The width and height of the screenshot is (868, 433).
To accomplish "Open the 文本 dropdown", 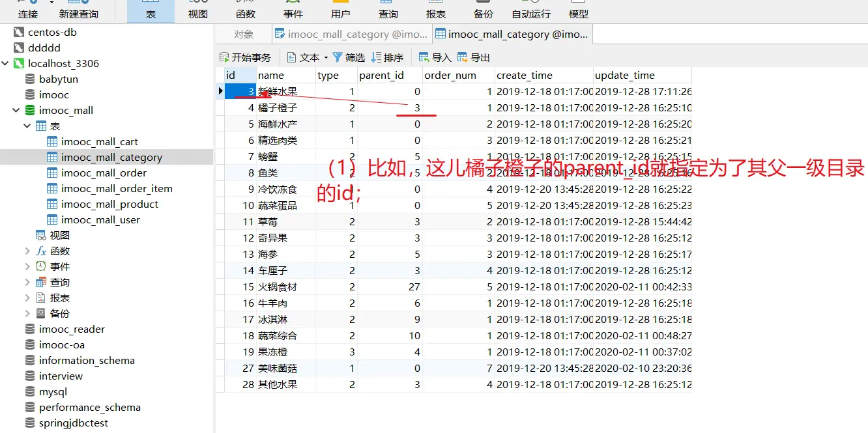I will pyautogui.click(x=308, y=57).
